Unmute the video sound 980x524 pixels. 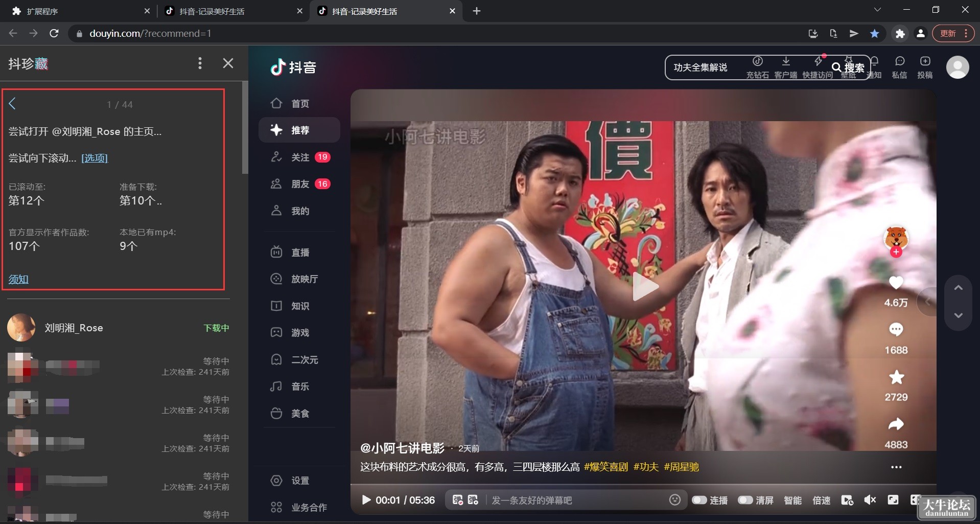pos(870,500)
